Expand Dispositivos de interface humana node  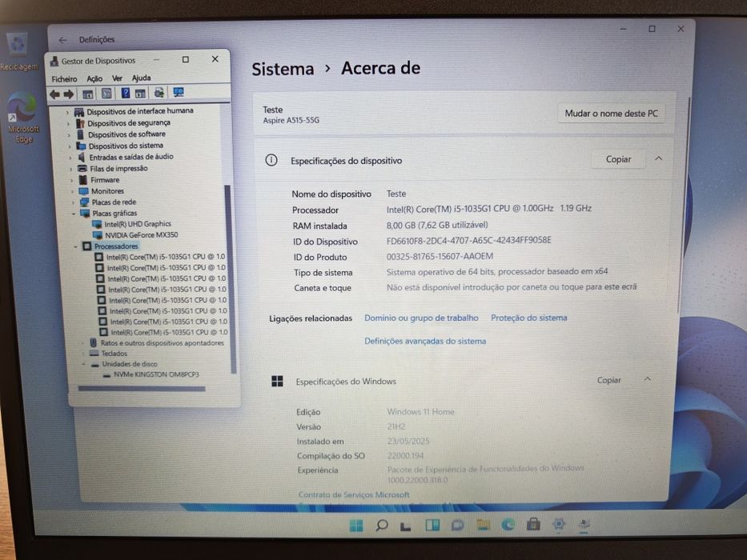68,112
